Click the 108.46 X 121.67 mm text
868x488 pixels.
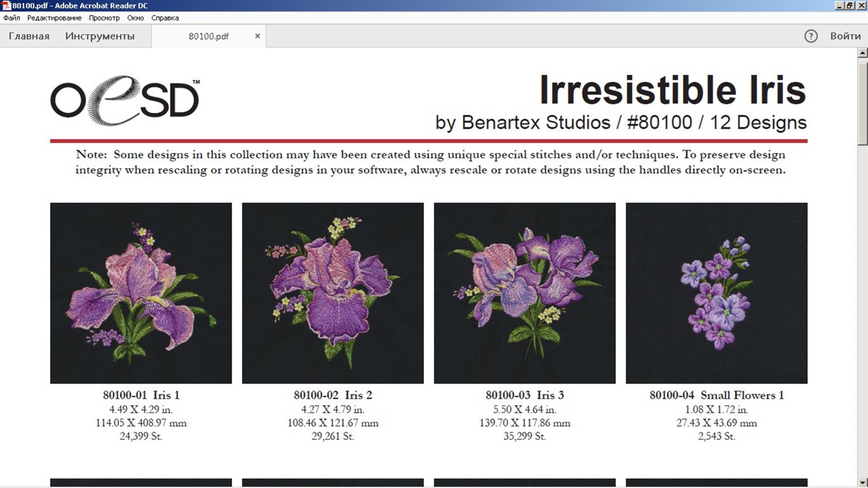point(333,423)
